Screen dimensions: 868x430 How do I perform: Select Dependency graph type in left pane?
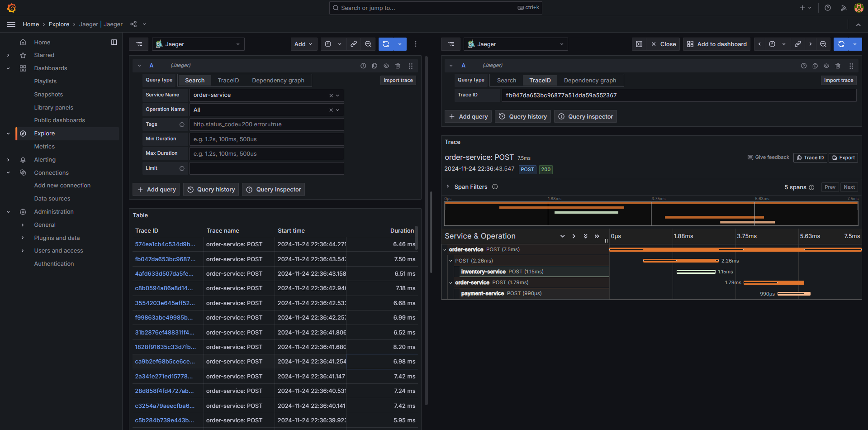pos(278,80)
